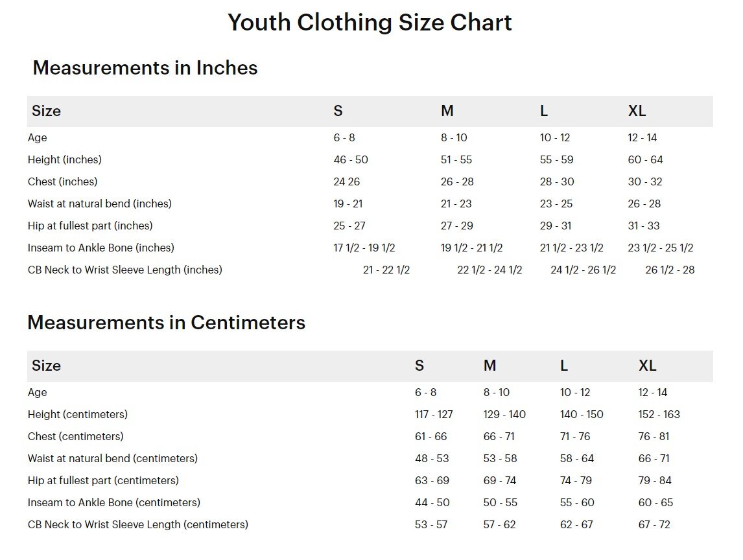Click the 46 - 50 height value

(x=351, y=160)
